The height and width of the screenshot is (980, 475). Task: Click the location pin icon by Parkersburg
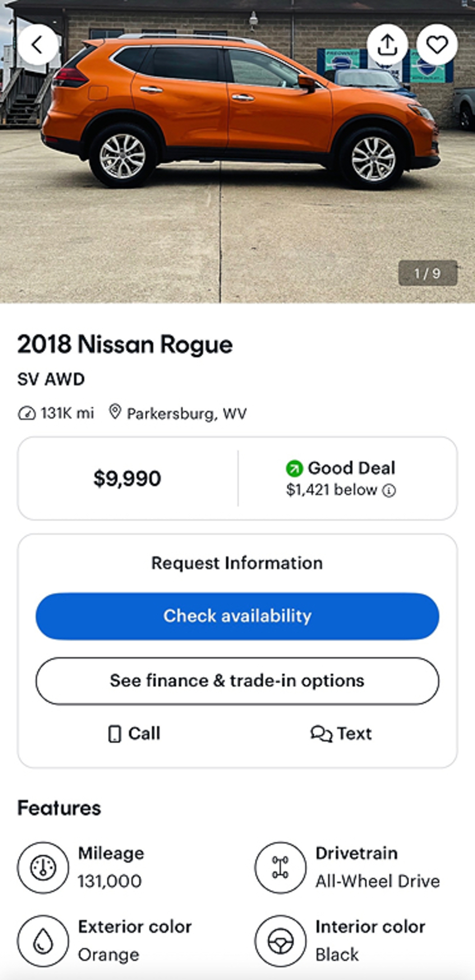tap(115, 412)
